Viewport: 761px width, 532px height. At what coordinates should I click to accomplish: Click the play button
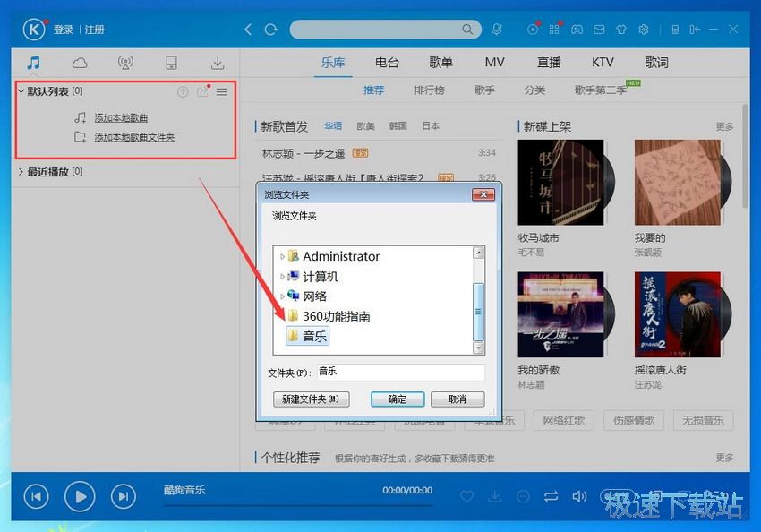pos(80,496)
